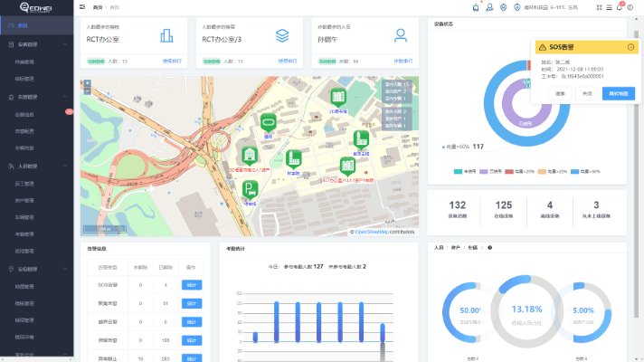644x362 pixels.
Task: Toggle the red legend swatch in device status chart
Action: tap(509, 171)
